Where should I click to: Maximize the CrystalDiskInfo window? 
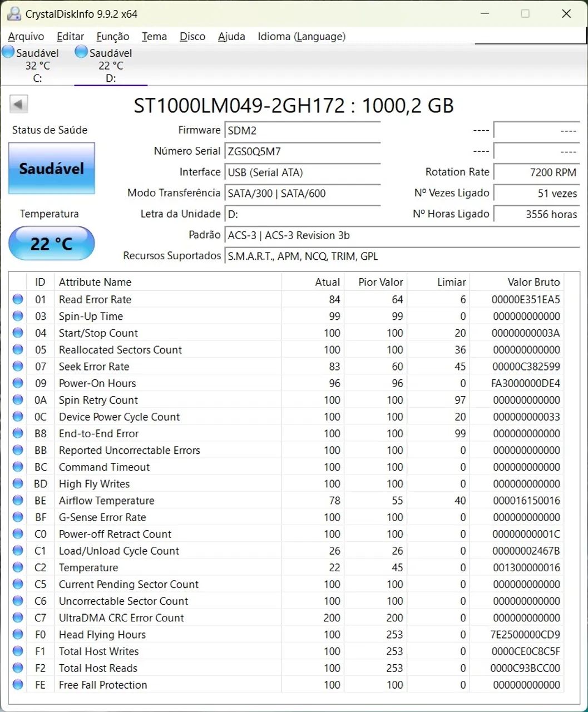525,14
